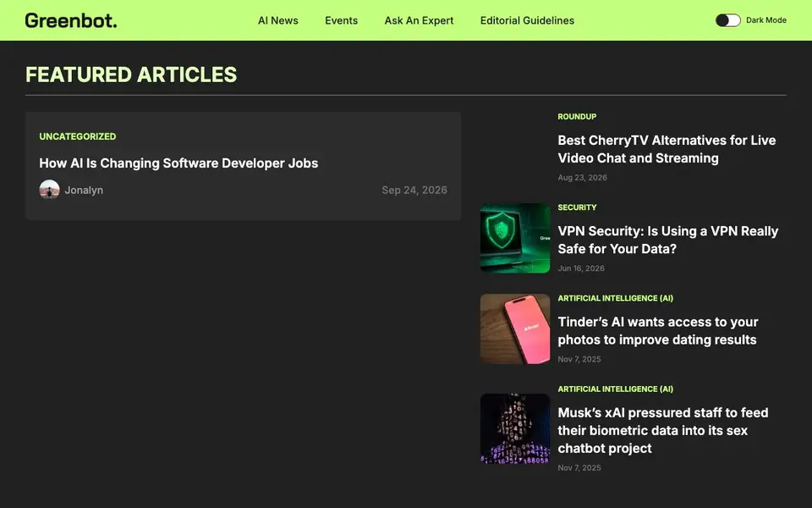Open Artificial Intelligence category above the Musk article
Viewport: 812px width, 508px height.
pyautogui.click(x=615, y=389)
